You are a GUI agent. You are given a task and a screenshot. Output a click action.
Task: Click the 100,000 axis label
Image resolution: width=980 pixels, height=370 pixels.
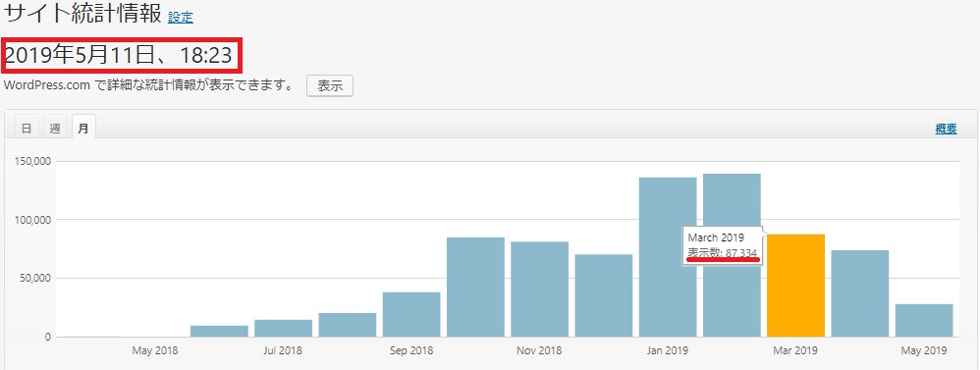(32, 220)
